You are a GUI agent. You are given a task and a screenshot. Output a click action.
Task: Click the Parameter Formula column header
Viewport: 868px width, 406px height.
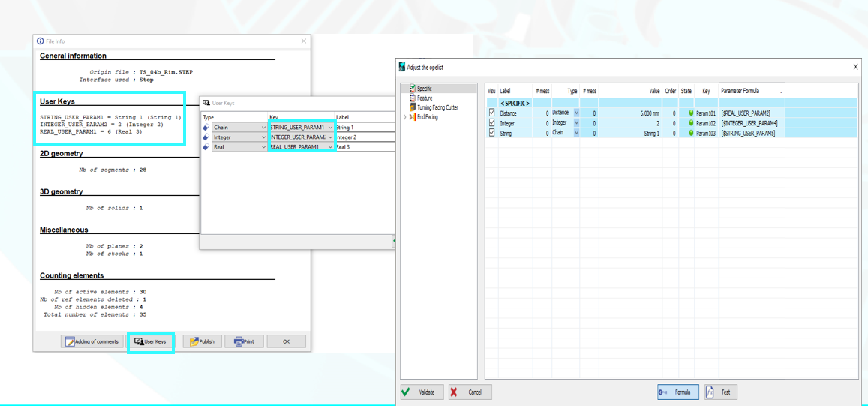750,91
